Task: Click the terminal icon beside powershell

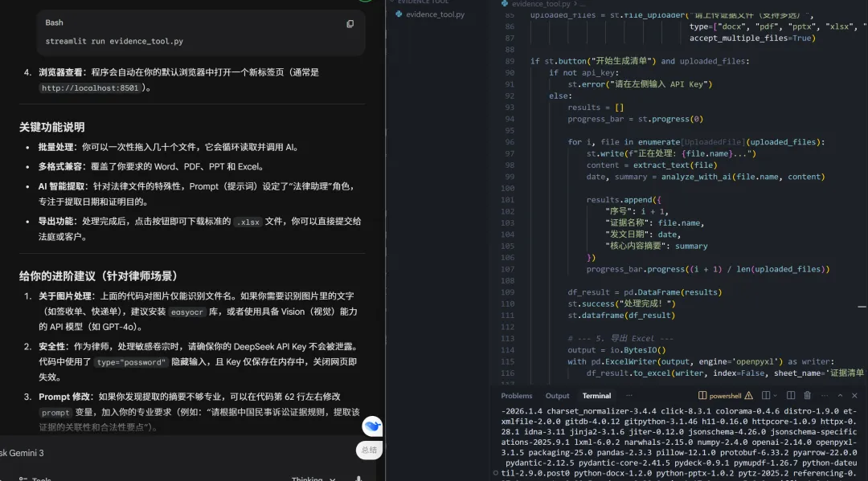Action: (x=702, y=396)
